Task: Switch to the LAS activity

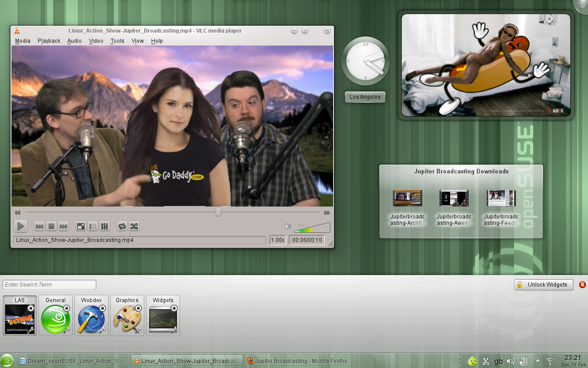Action: tap(20, 316)
